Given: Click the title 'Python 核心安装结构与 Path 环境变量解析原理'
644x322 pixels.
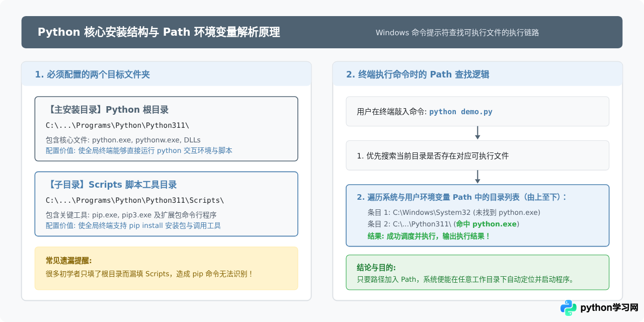Looking at the screenshot, I should (158, 32).
